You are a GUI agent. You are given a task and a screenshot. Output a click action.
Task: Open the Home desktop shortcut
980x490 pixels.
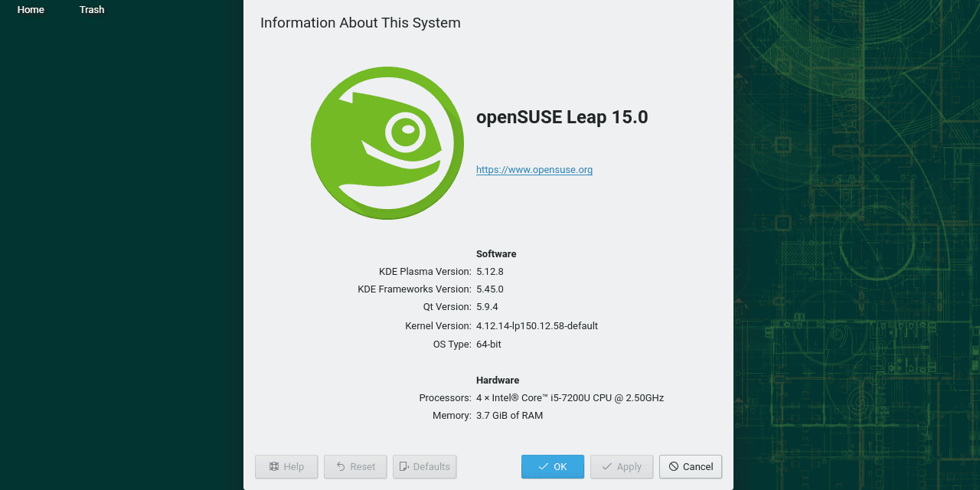coord(31,10)
